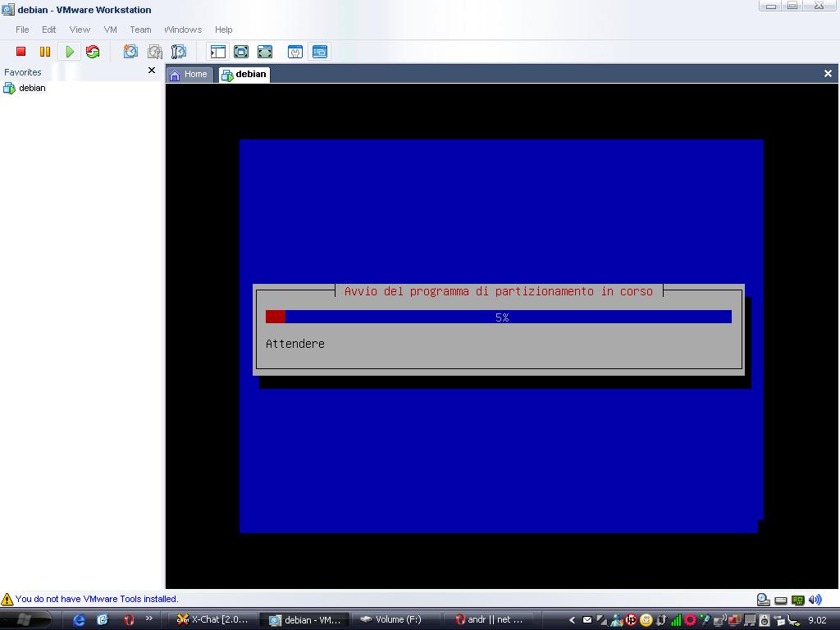Image resolution: width=840 pixels, height=630 pixels.
Task: Click the VMware Tools not installed warning message
Action: (x=97, y=599)
